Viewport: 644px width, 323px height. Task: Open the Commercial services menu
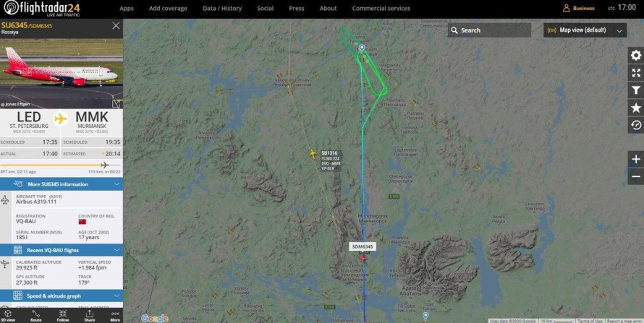click(x=381, y=8)
